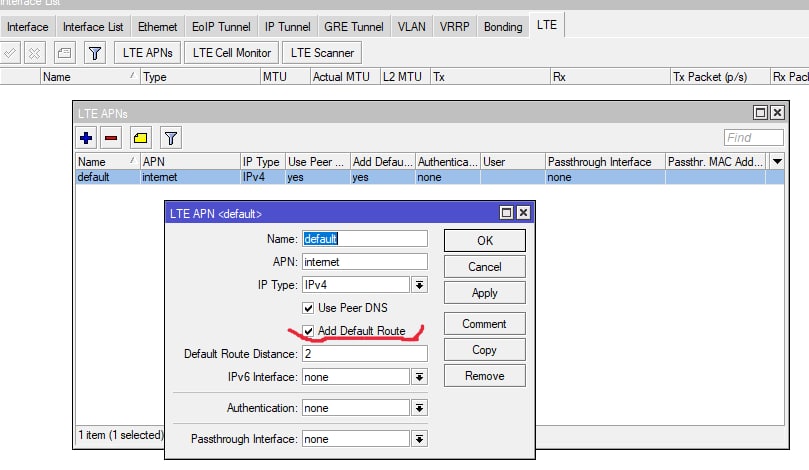Image resolution: width=809 pixels, height=470 pixels.
Task: Click the comment icon in Interface List toolbar
Action: point(64,53)
